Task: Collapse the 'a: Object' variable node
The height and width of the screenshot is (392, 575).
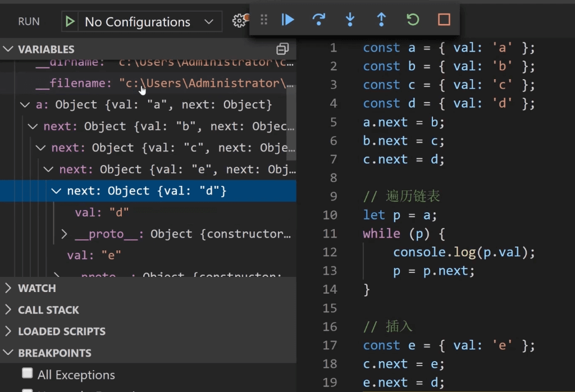Action: click(x=25, y=105)
